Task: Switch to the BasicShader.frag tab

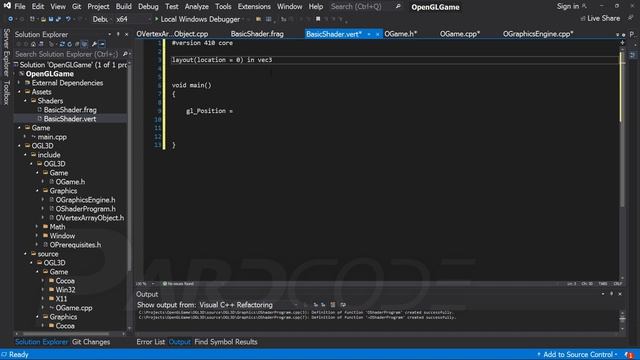Action: [x=257, y=34]
